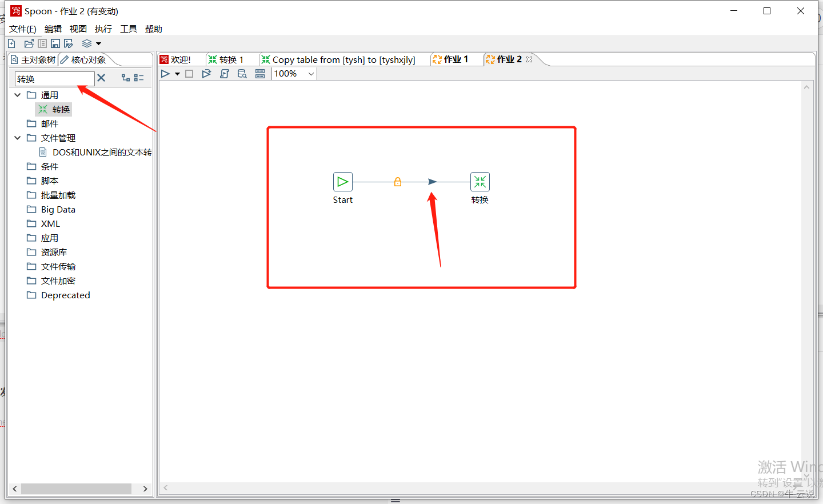Screen dimensions: 823x504
Task: Open the 转换 1 tab
Action: 226,59
